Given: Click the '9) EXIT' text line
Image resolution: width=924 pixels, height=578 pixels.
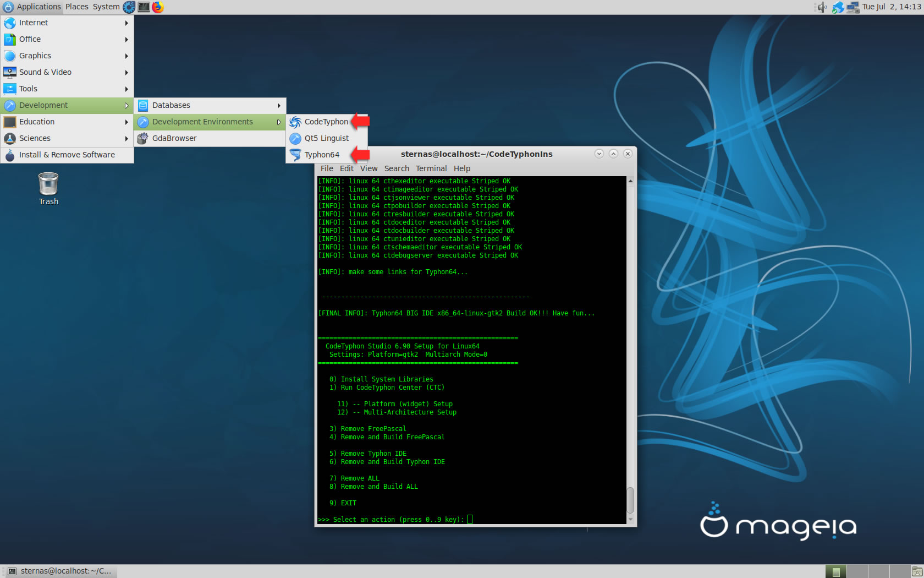Looking at the screenshot, I should pyautogui.click(x=343, y=503).
